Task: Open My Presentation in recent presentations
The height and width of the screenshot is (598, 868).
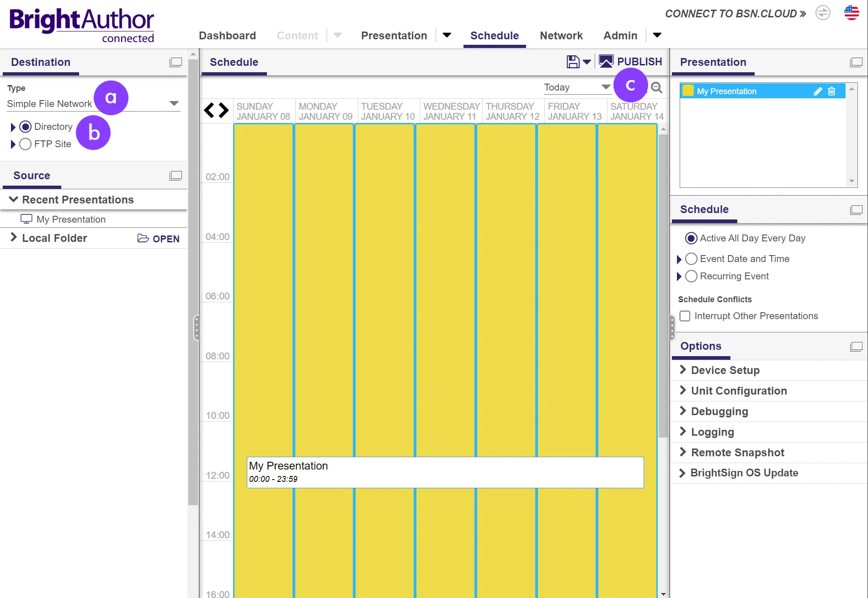Action: [x=71, y=219]
